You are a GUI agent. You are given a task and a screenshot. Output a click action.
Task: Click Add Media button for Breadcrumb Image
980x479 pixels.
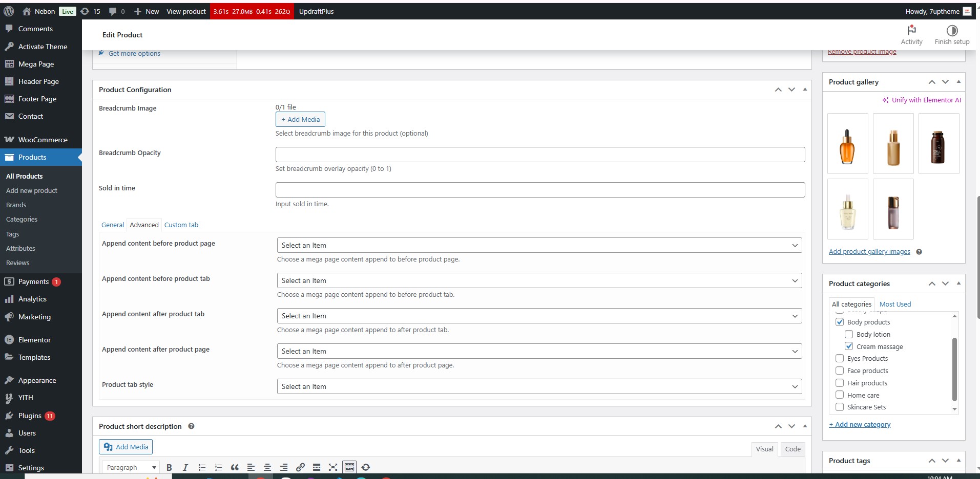point(300,119)
